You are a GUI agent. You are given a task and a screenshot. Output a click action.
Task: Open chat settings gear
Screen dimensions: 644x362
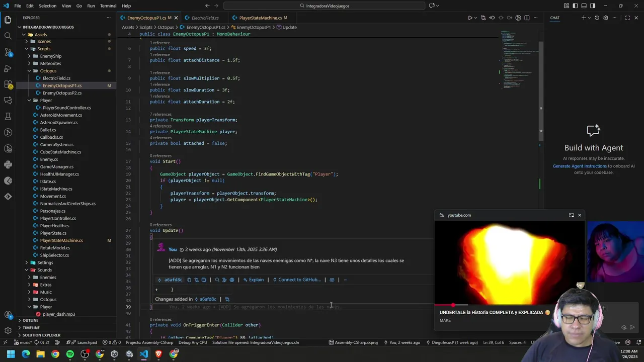click(x=605, y=18)
